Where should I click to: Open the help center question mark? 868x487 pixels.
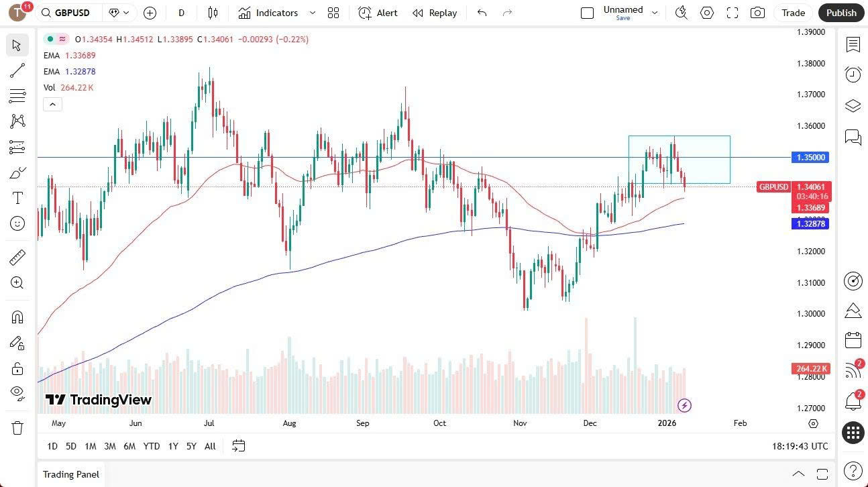coord(853,471)
